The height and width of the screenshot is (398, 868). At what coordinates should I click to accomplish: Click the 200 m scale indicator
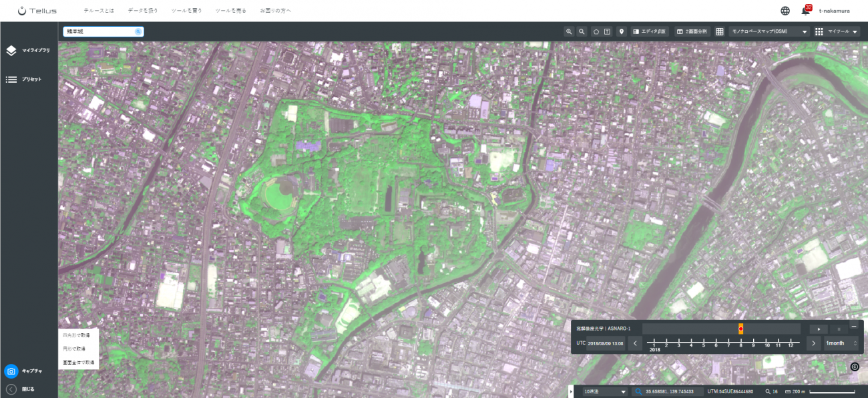[x=795, y=391]
